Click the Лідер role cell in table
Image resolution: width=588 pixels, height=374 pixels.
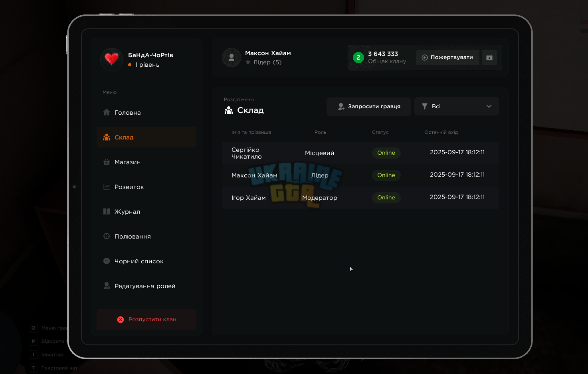tap(320, 175)
